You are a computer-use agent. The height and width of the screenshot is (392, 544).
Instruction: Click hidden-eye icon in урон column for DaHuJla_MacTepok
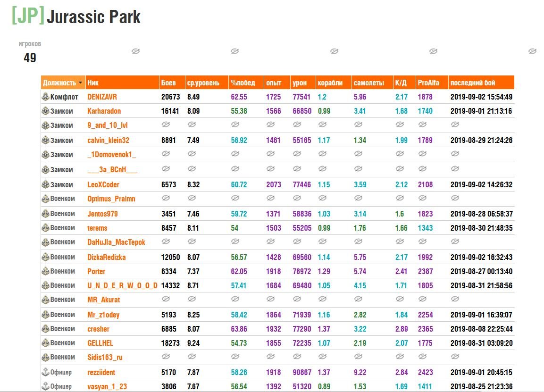tap(297, 241)
